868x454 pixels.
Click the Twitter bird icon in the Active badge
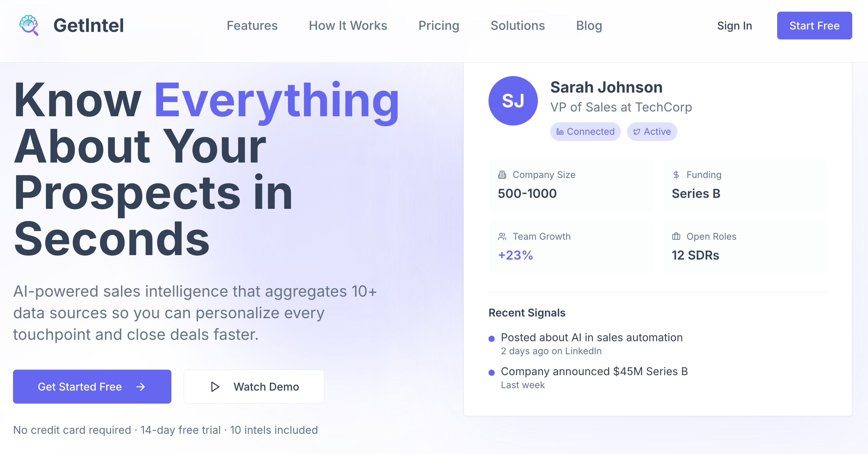pos(637,132)
